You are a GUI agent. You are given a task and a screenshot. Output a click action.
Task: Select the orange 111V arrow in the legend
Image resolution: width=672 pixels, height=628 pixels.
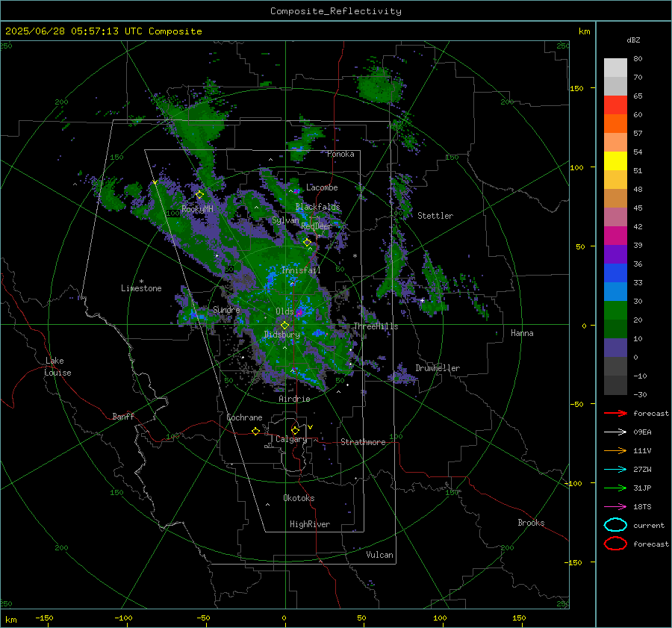point(615,450)
